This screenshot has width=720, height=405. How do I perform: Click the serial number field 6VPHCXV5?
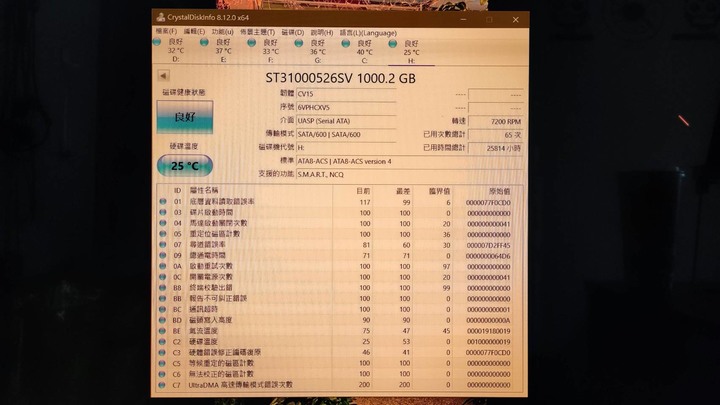tap(346, 107)
